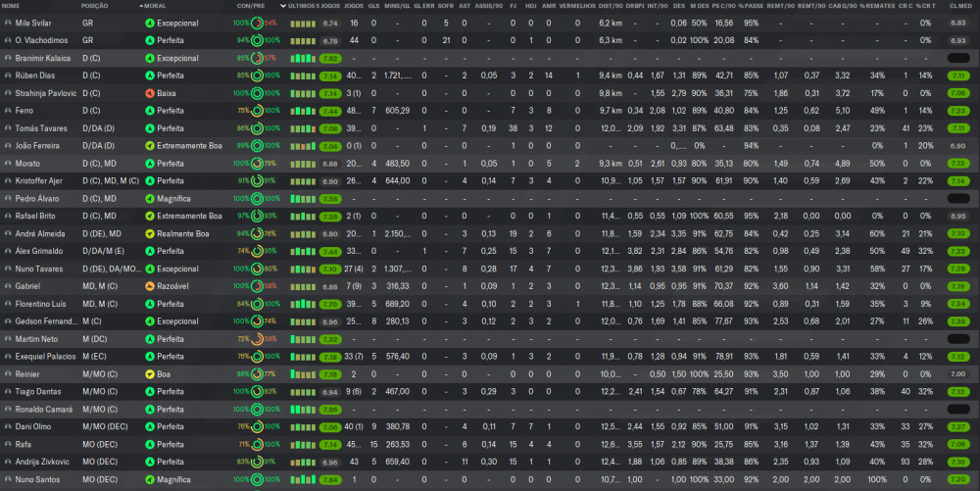
Task: Click Strahinja Pavlovic's red Baixa morale icon
Action: point(149,93)
